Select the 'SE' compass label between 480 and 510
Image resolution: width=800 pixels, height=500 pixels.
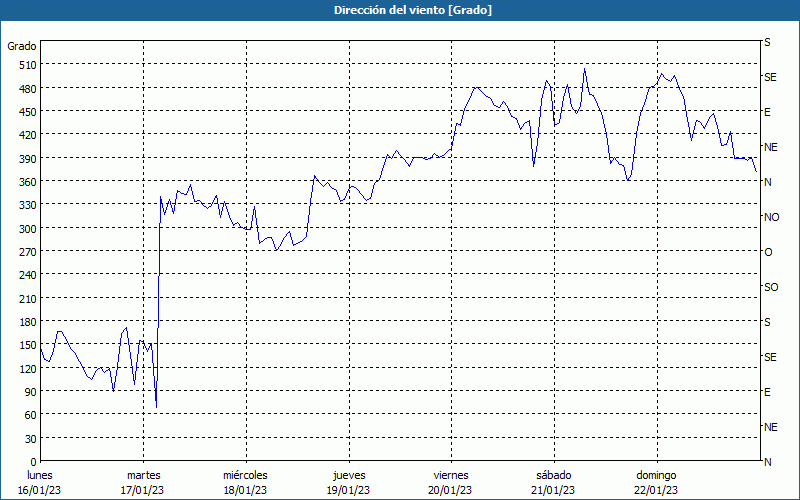tap(770, 77)
